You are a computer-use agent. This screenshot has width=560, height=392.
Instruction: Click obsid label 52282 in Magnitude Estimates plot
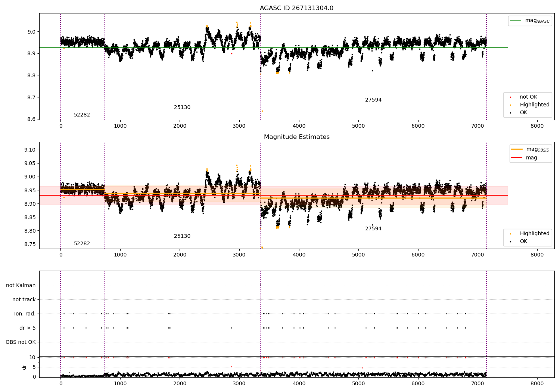[82, 244]
